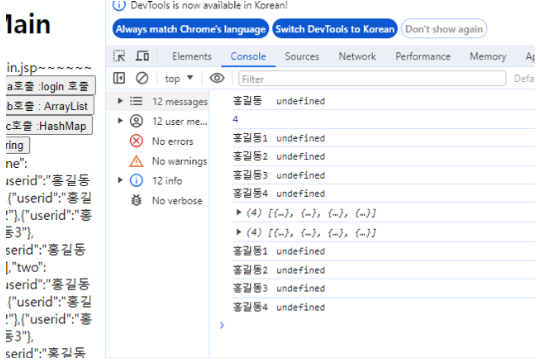This screenshot has height=362, width=540.
Task: Switch to the Sources tab
Action: click(x=302, y=56)
